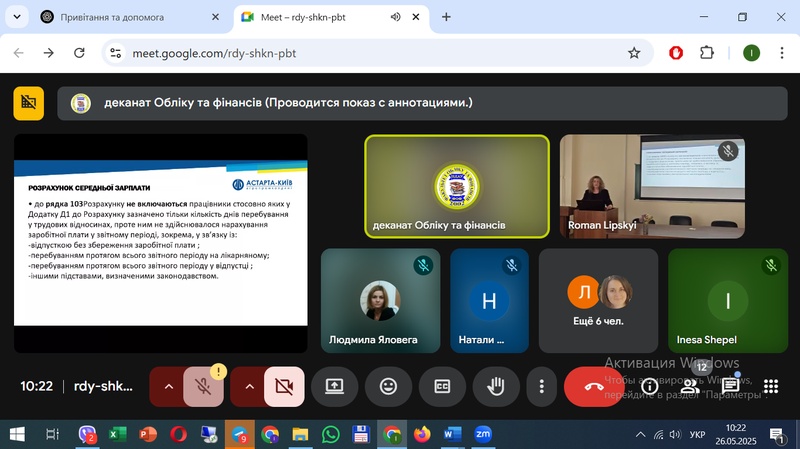Raise your hand in the meeting

coord(495,386)
